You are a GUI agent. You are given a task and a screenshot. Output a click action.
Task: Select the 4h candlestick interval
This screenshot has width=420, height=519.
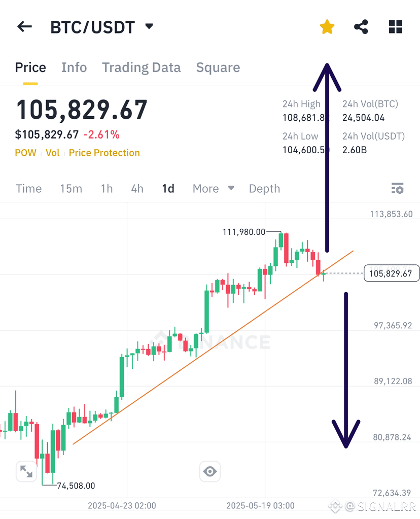pos(137,188)
